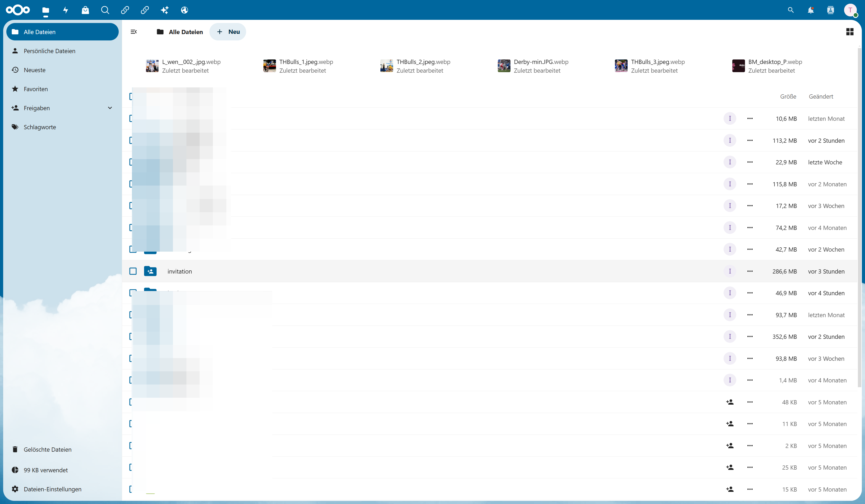Open actions menu for 10,6 MB row
The height and width of the screenshot is (504, 865).
[750, 119]
